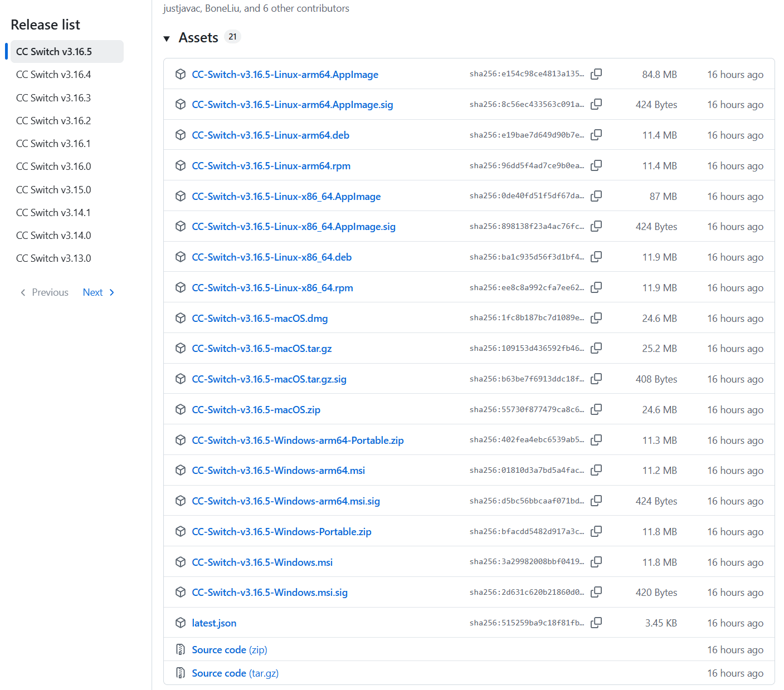The width and height of the screenshot is (784, 690).
Task: Open CC Switch v3.16.1 release
Action: (53, 144)
